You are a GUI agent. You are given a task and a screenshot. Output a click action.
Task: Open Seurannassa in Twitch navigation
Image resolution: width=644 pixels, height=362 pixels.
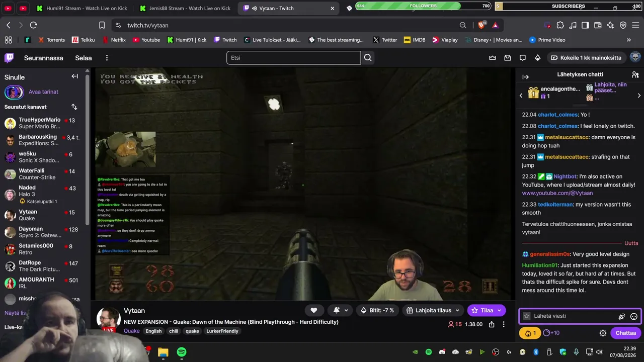(44, 58)
